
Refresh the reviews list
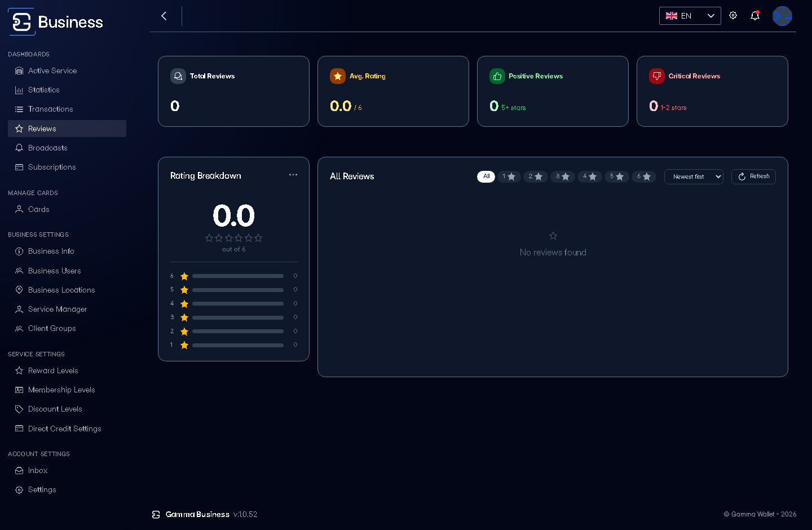753,176
